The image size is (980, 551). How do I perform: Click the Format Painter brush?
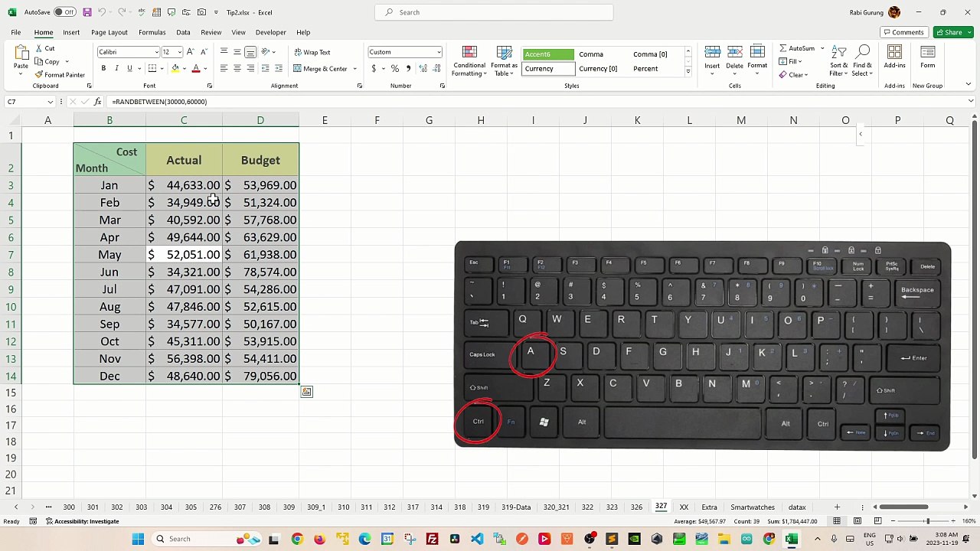tap(39, 75)
